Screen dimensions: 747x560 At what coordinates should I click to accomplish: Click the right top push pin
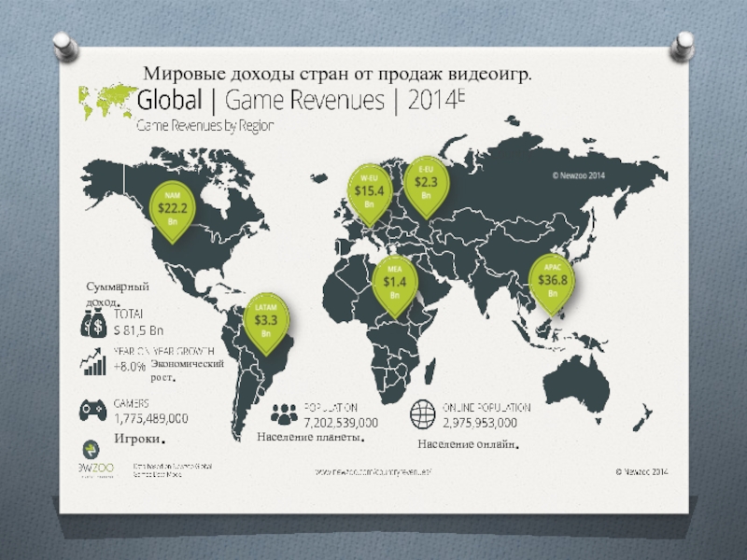(x=683, y=46)
